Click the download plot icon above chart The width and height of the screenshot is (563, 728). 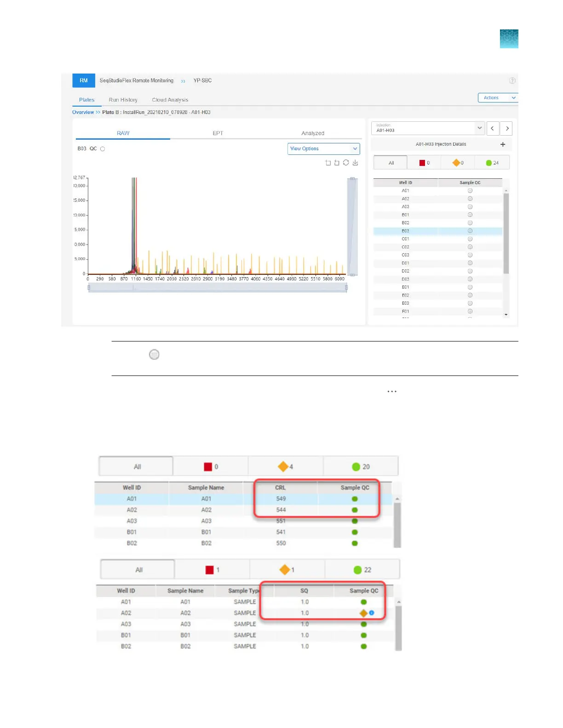pos(355,163)
